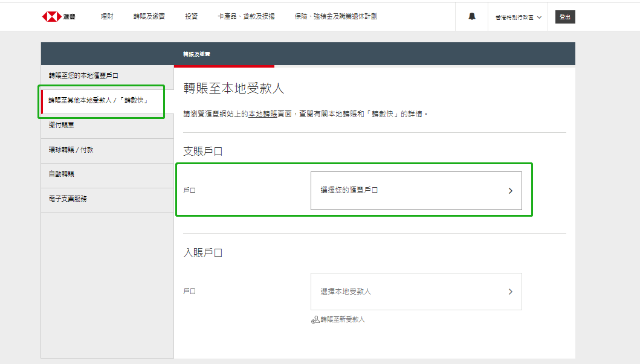Open notifications via the bell icon
640x364 pixels.
click(471, 16)
